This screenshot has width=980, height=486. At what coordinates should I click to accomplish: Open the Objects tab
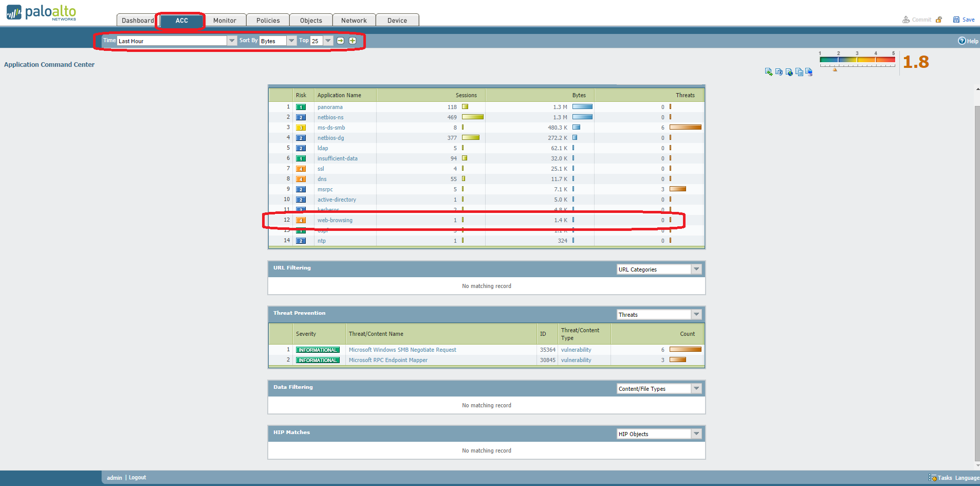click(x=311, y=20)
